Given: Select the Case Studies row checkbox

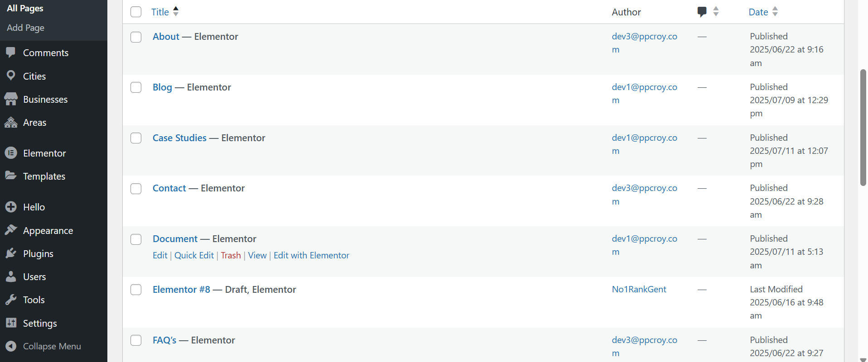Looking at the screenshot, I should click(x=136, y=138).
